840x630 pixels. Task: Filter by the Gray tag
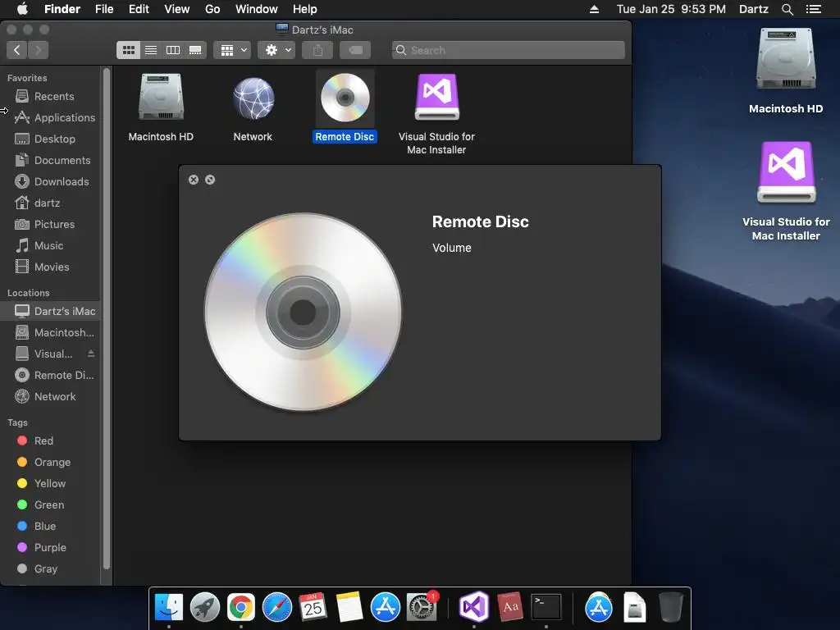pyautogui.click(x=50, y=569)
